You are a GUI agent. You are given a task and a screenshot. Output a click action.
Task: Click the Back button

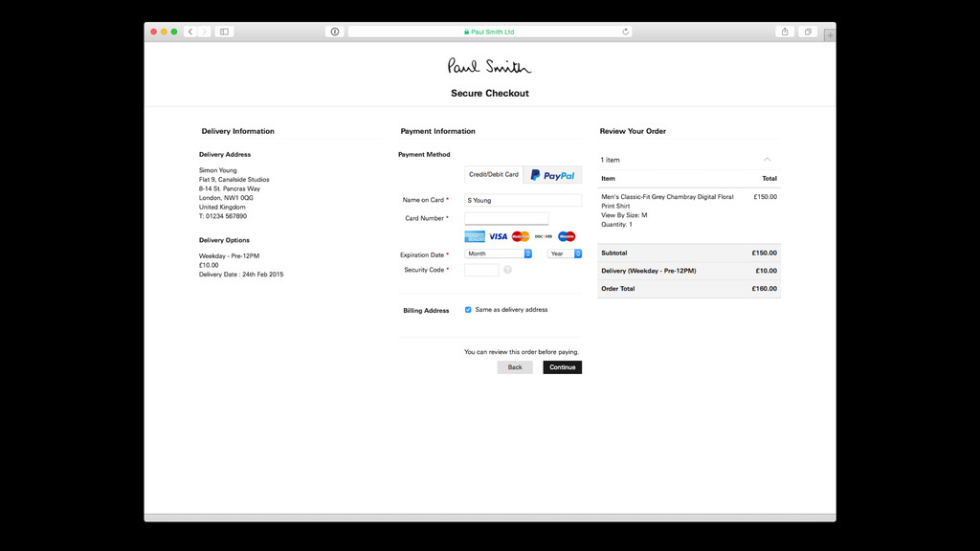515,367
